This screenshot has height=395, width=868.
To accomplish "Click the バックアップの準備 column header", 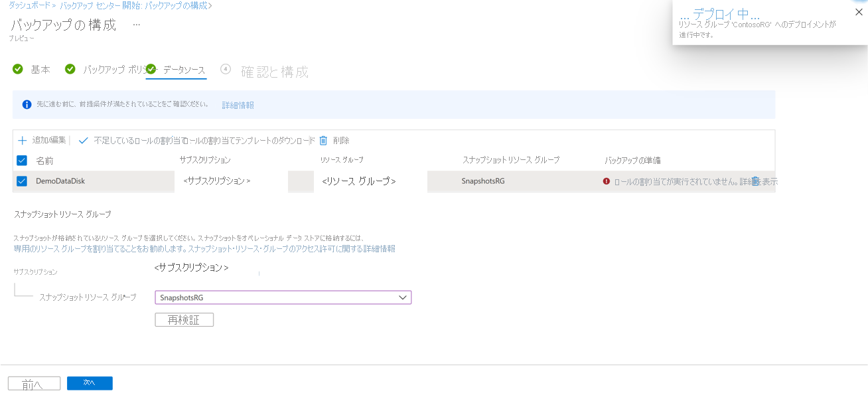I will coord(632,161).
